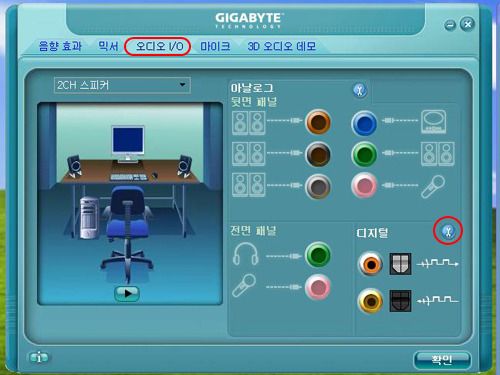The image size is (500, 375).
Task: Click the orange digital coaxial output jack
Action: (x=370, y=264)
